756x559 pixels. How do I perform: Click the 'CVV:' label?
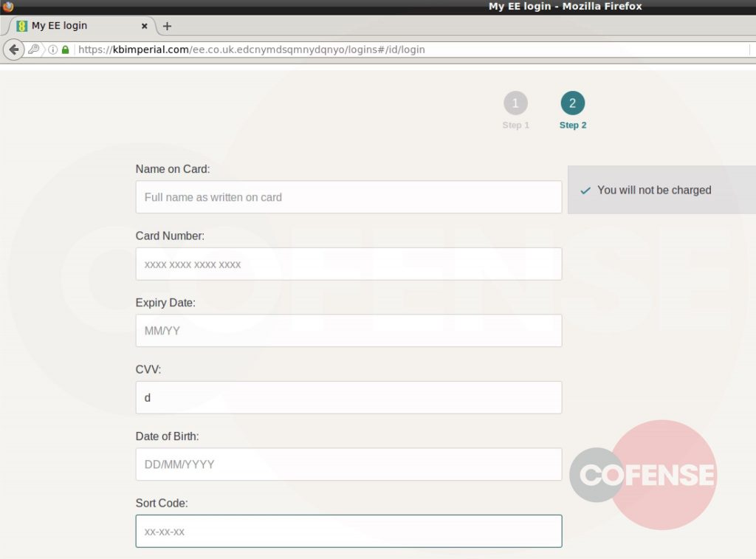click(148, 369)
